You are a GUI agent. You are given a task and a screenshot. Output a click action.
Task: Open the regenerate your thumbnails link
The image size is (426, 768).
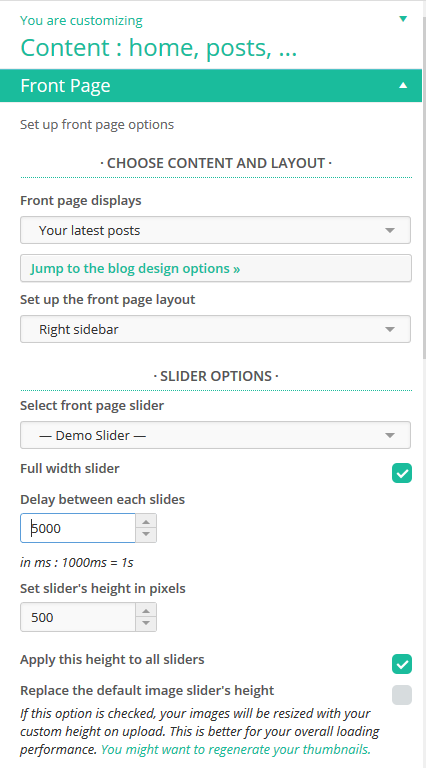(236, 750)
